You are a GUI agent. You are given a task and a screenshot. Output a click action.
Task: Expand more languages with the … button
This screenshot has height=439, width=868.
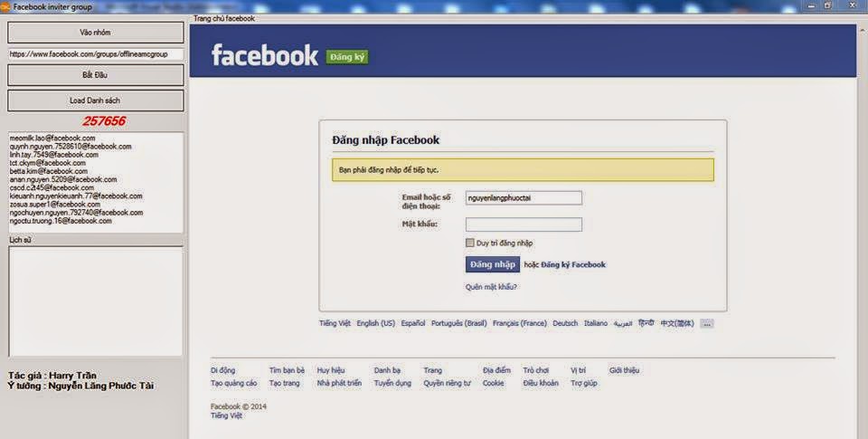point(707,324)
